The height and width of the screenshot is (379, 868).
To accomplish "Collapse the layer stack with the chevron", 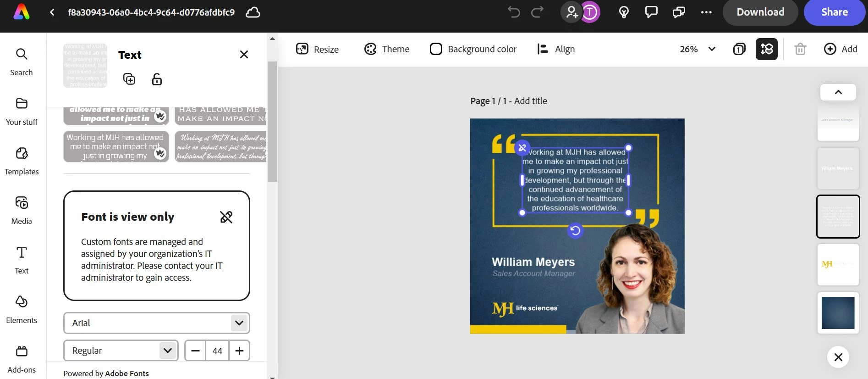I will [838, 92].
